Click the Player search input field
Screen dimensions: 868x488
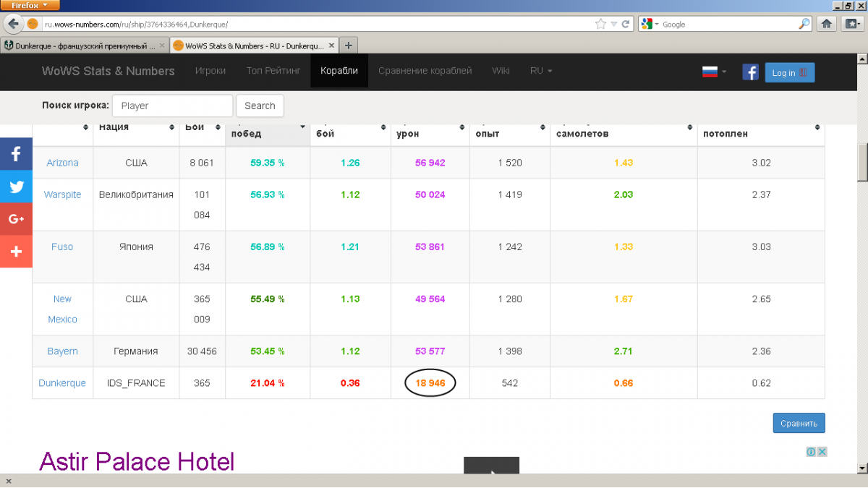click(172, 106)
